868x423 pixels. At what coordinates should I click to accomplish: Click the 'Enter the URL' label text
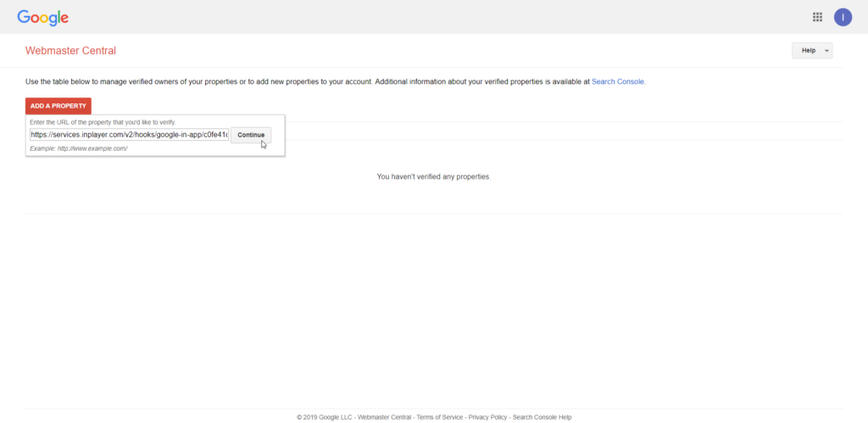tap(102, 122)
